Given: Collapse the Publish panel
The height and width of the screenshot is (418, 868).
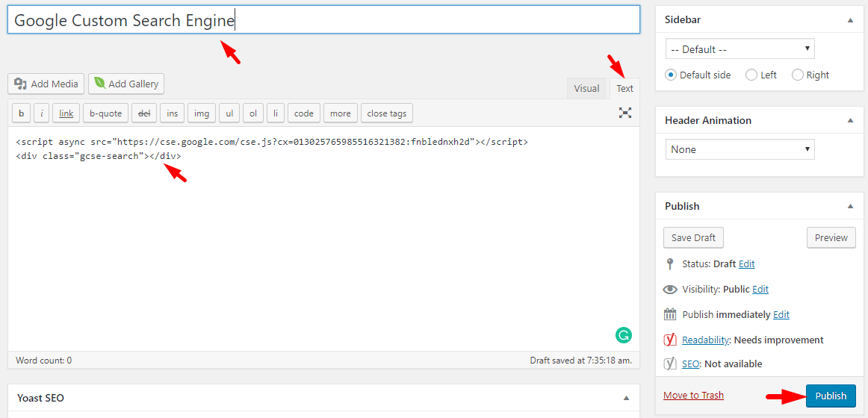Looking at the screenshot, I should [x=850, y=206].
